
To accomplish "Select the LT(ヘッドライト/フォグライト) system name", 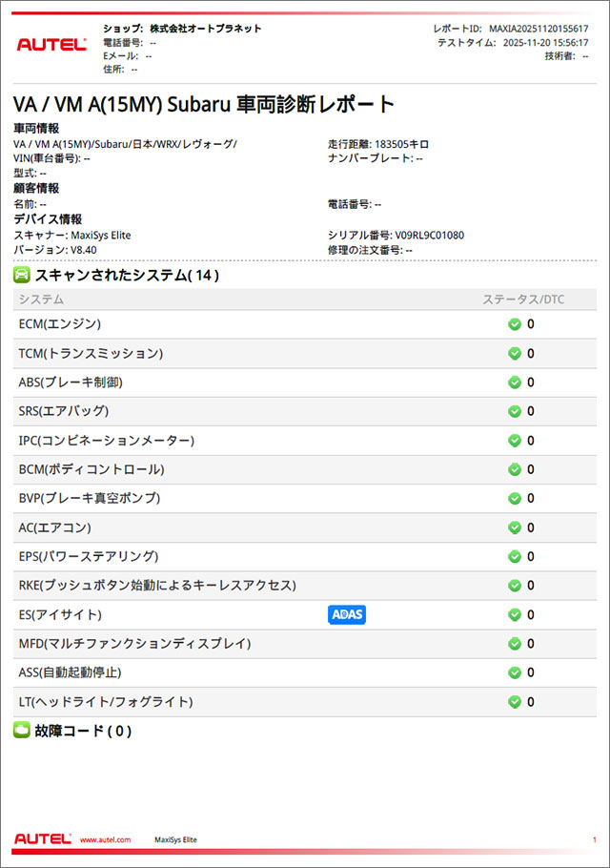I will pyautogui.click(x=106, y=701).
